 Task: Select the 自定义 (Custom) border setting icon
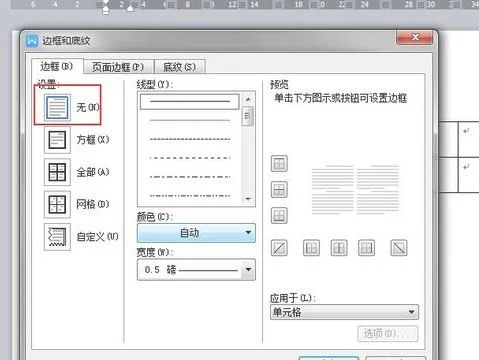[57, 237]
